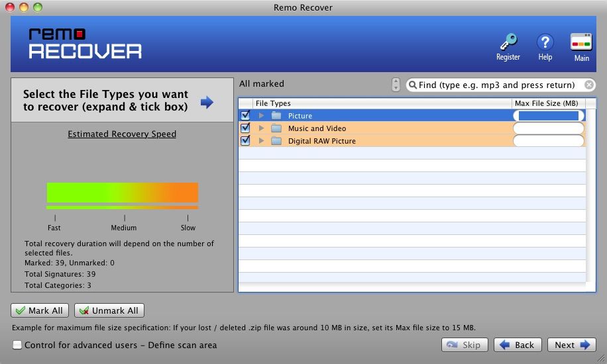
Task: Expand the Music and Video category
Action: click(261, 128)
